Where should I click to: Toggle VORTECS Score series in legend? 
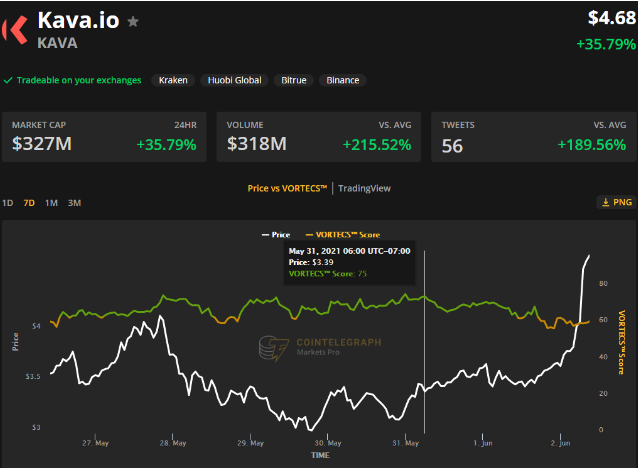click(343, 235)
